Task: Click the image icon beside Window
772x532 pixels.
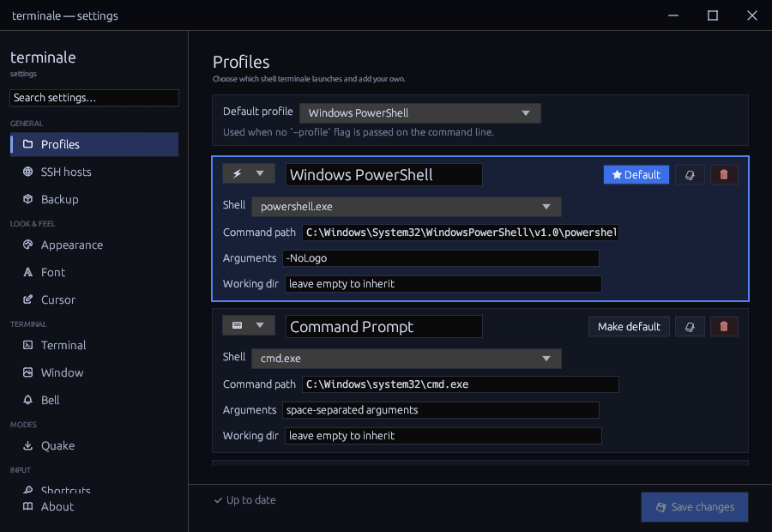Action: [28, 372]
